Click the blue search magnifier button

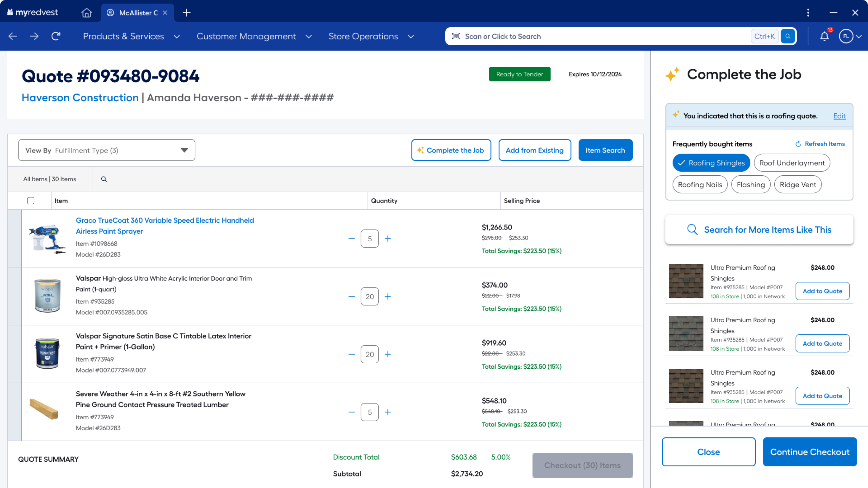(x=788, y=36)
